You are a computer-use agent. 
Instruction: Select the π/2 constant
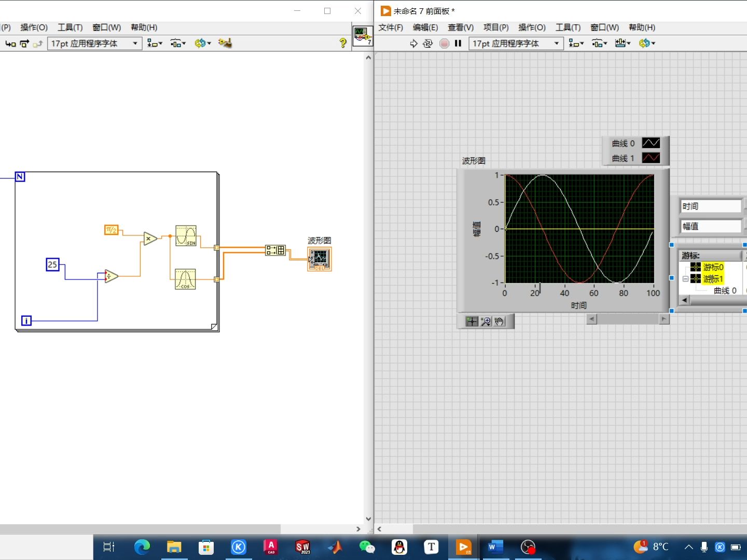(112, 230)
